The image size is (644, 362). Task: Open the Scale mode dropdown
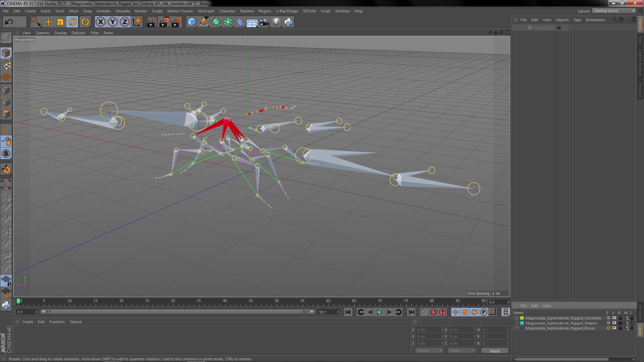pos(462,351)
